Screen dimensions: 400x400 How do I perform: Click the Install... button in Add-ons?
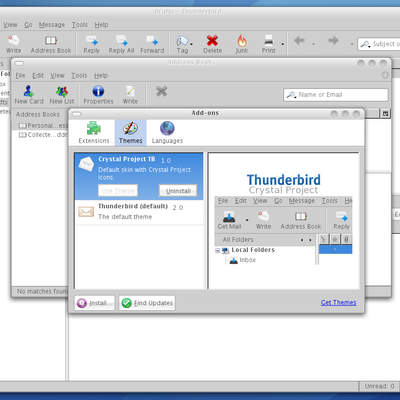tap(95, 303)
